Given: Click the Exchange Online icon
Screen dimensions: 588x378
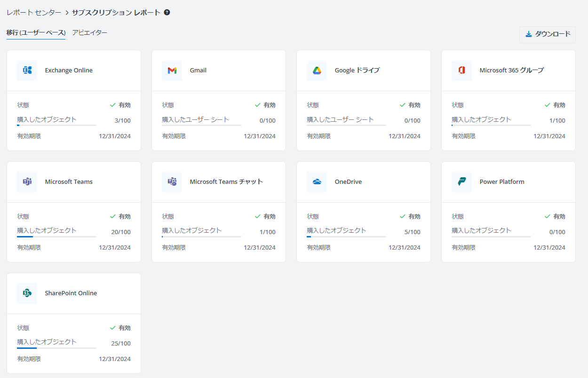Looking at the screenshot, I should point(27,71).
